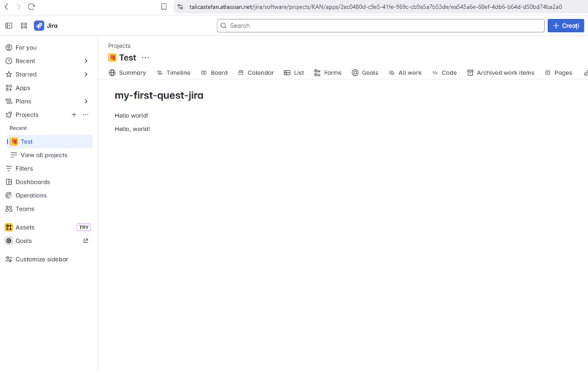Click the my-first-quest-jira heading
The image size is (588, 371).
pos(159,95)
